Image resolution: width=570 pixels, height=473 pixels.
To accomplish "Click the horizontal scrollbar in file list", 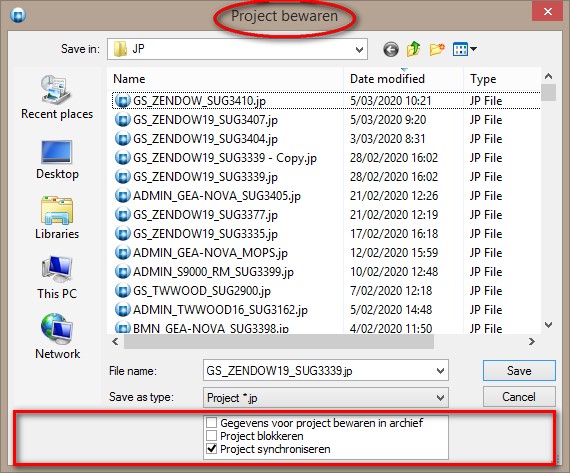I will [278, 342].
